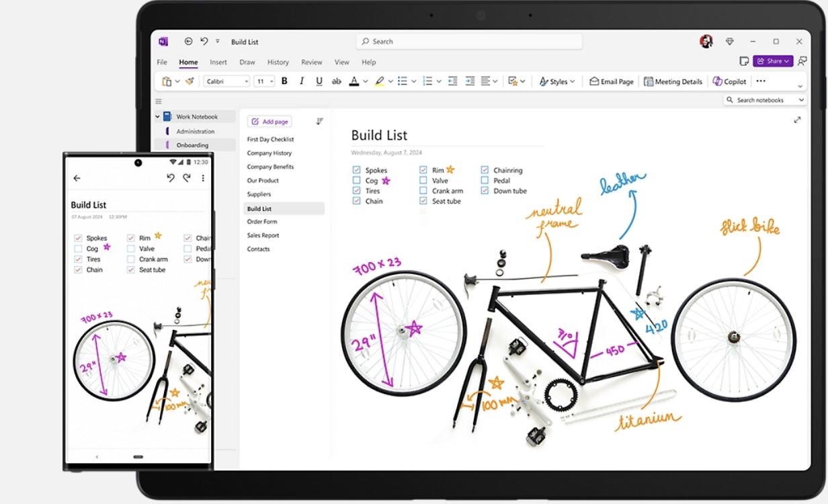This screenshot has width=828, height=504.
Task: Redo on the phone app toolbar
Action: [x=187, y=178]
